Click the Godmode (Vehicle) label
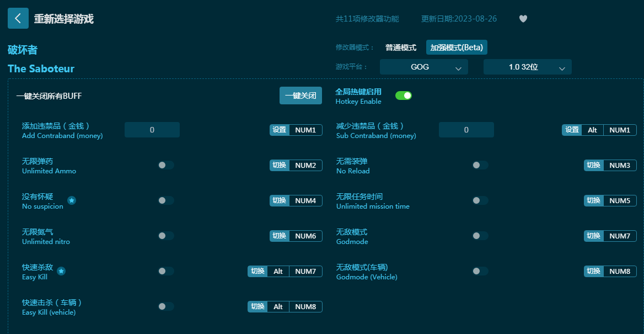 click(x=367, y=277)
